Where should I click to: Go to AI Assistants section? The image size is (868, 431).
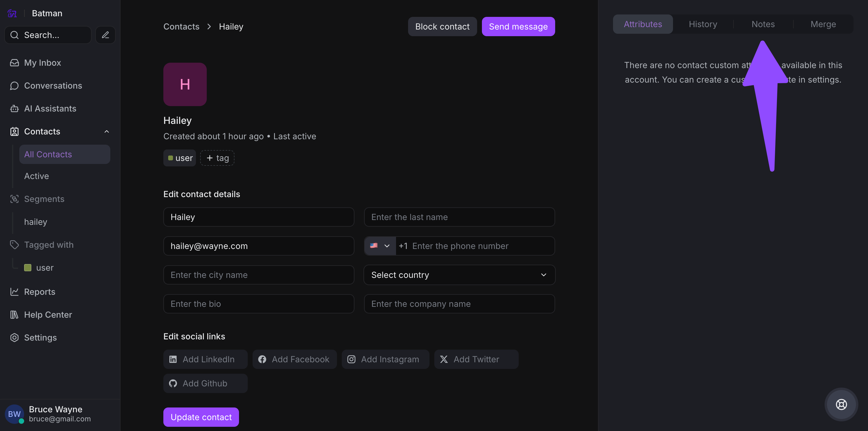(x=50, y=109)
